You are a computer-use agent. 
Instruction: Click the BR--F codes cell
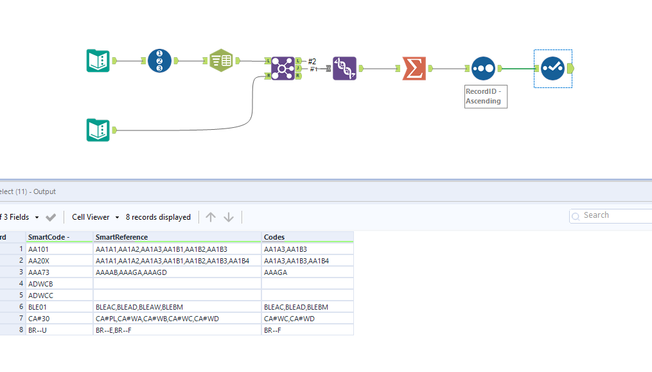click(x=307, y=330)
